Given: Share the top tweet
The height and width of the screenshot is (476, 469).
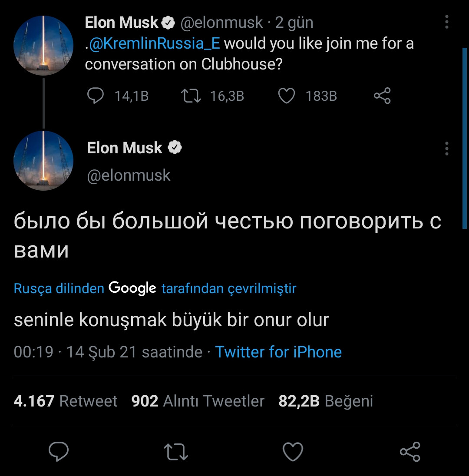Looking at the screenshot, I should click(x=382, y=96).
